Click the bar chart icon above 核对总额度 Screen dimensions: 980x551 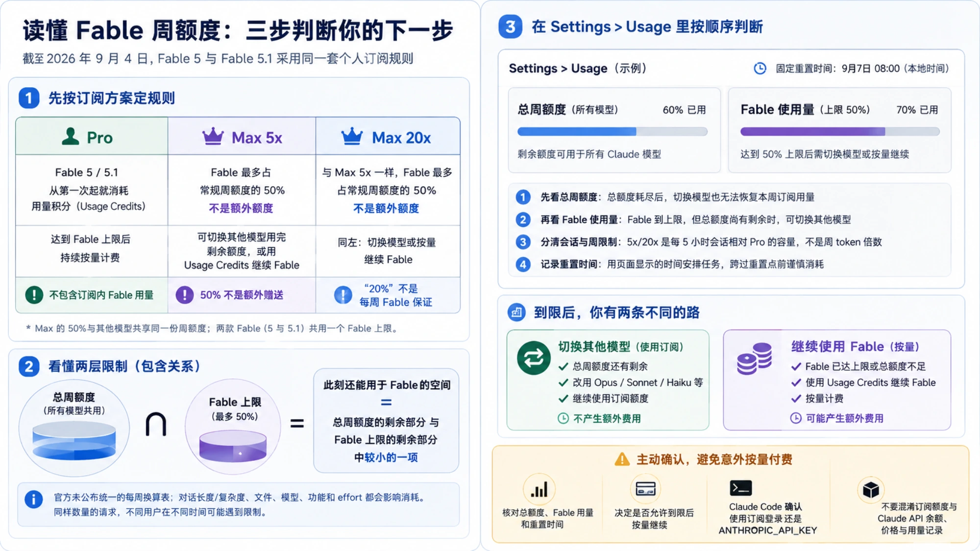[539, 489]
